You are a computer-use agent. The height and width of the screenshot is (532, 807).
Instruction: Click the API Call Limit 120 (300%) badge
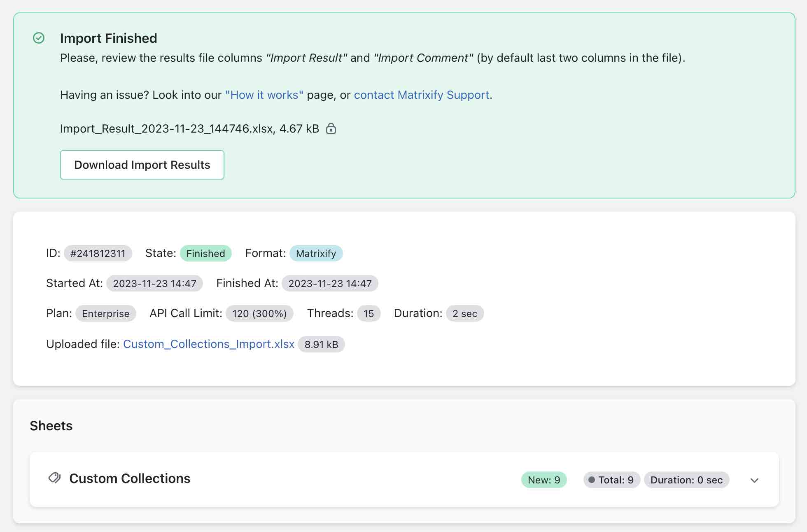click(259, 313)
